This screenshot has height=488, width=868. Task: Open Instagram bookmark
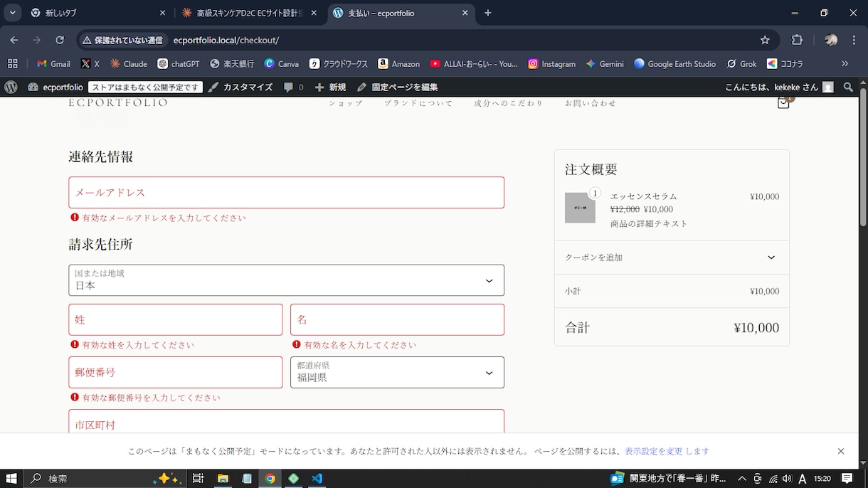click(x=551, y=63)
